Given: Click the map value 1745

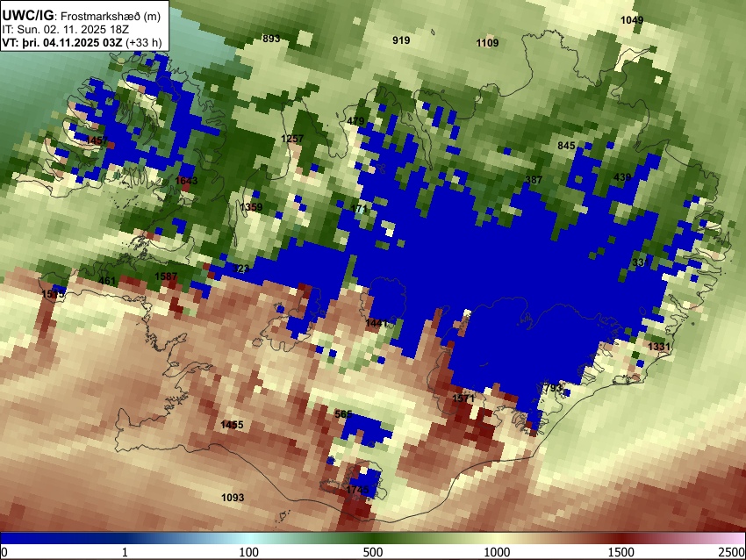Looking at the screenshot, I should pos(357,490).
